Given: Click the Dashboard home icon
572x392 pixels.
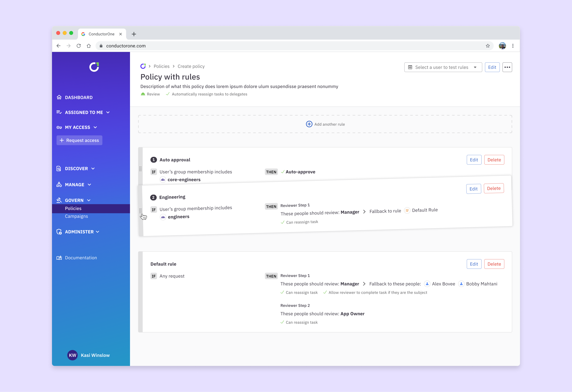Looking at the screenshot, I should (x=59, y=97).
